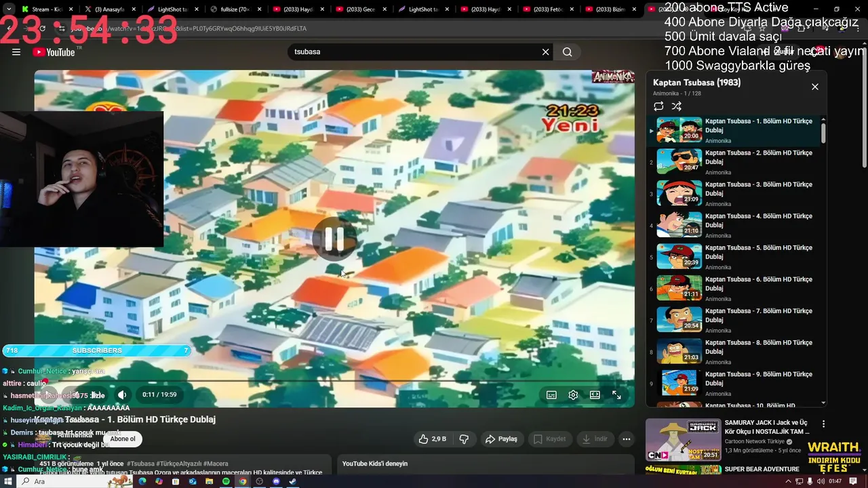This screenshot has width=868, height=488.
Task: Select Kaptan Tsubasa 9. Bölüm playlist entry
Action: 734,384
